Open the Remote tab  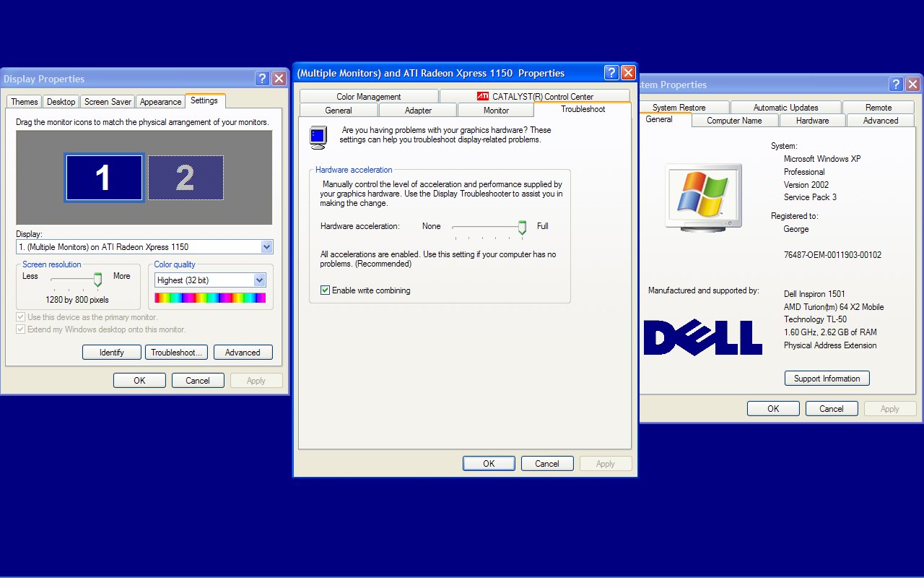[x=879, y=108]
